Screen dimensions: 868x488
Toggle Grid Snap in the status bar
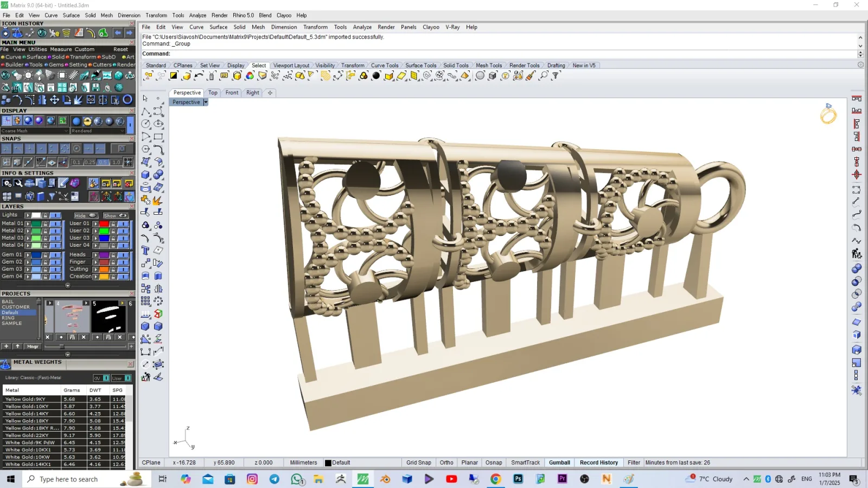[x=419, y=463]
